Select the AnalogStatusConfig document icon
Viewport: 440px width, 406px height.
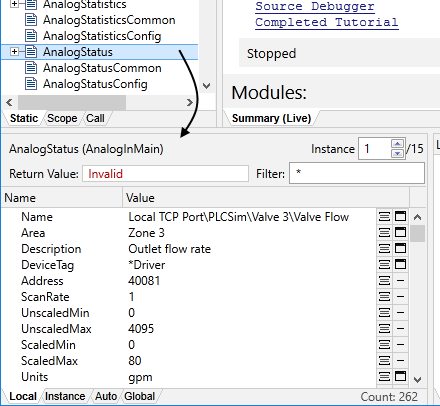tap(31, 84)
